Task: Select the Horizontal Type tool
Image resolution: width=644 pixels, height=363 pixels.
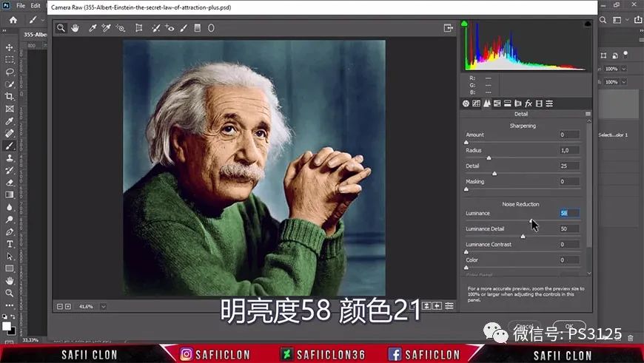Action: [9, 244]
